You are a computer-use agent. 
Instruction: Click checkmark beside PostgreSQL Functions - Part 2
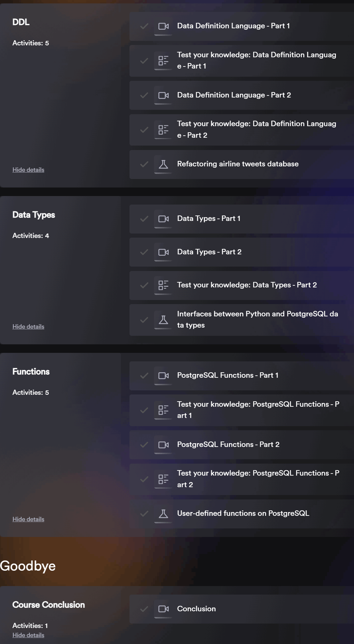(x=144, y=445)
